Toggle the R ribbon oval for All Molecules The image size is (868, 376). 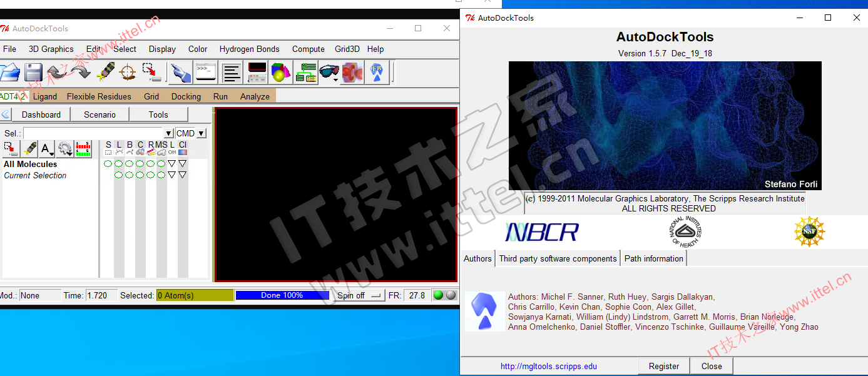coord(151,164)
